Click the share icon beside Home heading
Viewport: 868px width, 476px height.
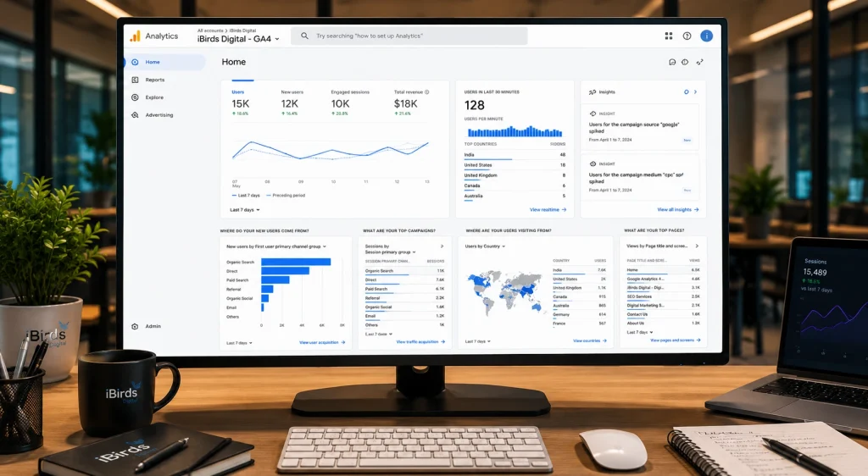(699, 62)
